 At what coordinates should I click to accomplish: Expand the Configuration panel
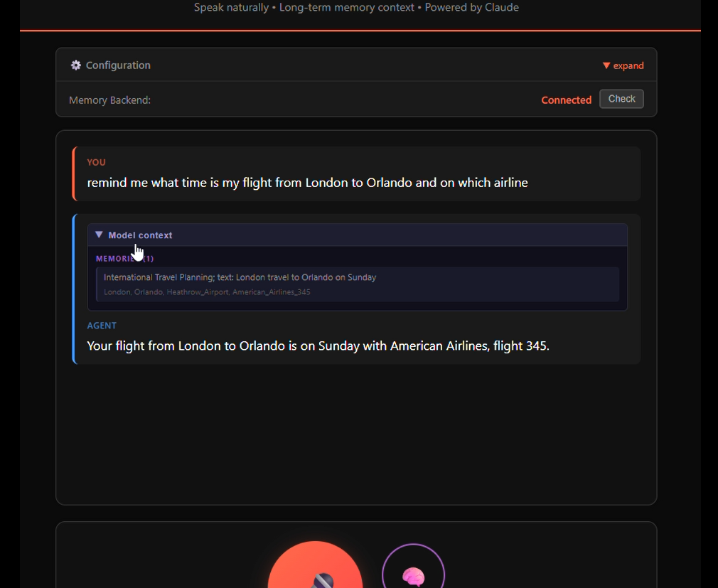pos(623,65)
